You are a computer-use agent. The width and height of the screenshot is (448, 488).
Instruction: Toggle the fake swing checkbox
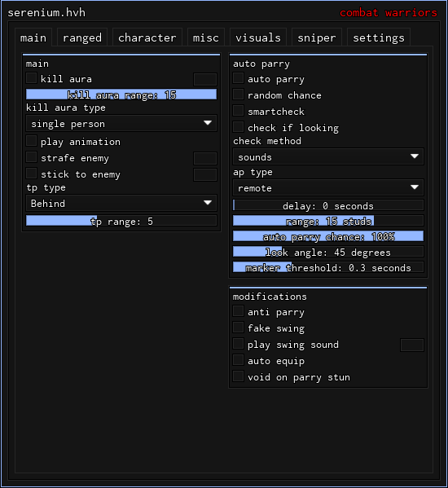click(x=239, y=327)
